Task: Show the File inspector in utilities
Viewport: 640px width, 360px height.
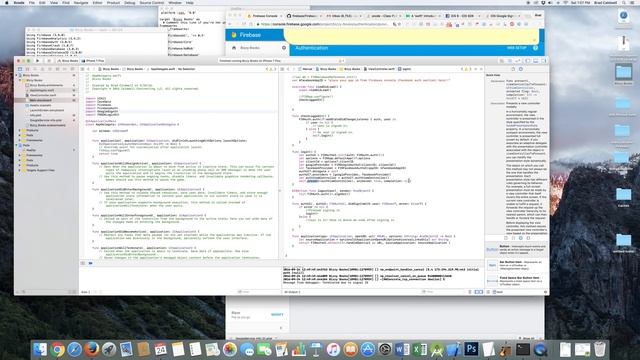Action: tap(513, 69)
